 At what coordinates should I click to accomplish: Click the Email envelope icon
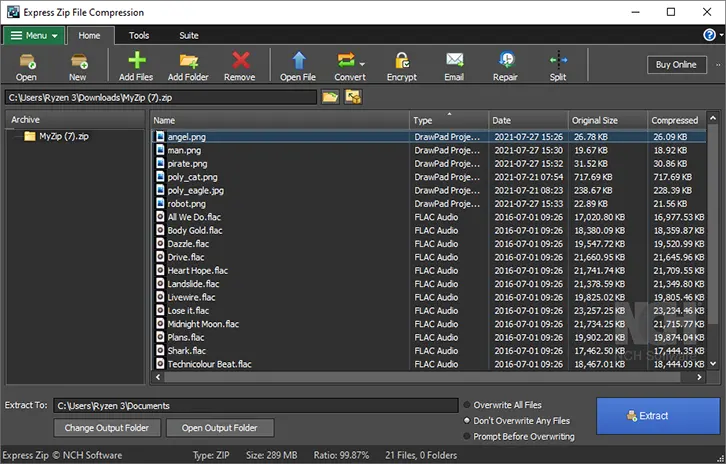click(x=454, y=59)
